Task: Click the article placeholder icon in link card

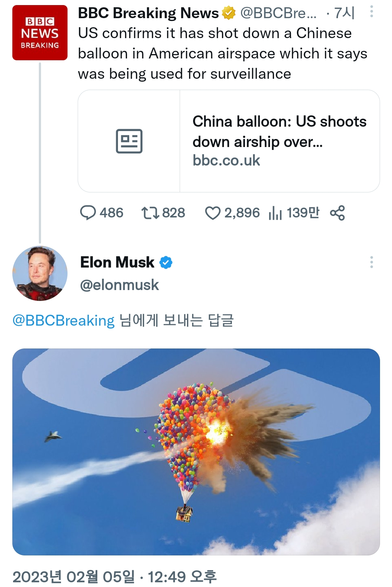Action: 129,141
